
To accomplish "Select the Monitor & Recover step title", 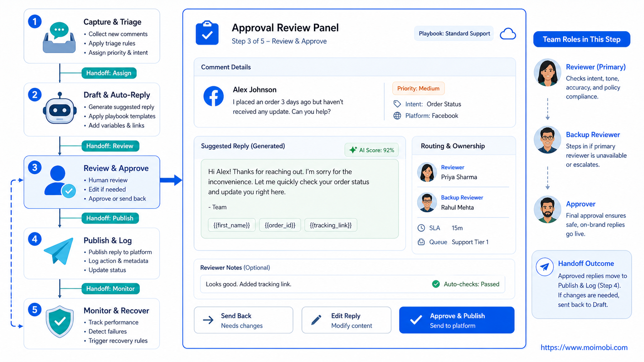I will pyautogui.click(x=116, y=310).
